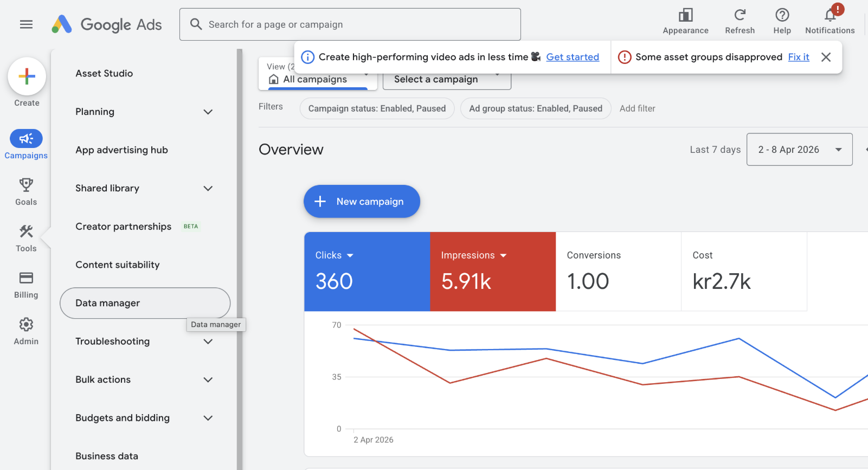Open the date range dropdown 2 - 8 Apr 2026
The image size is (868, 470).
pos(799,150)
